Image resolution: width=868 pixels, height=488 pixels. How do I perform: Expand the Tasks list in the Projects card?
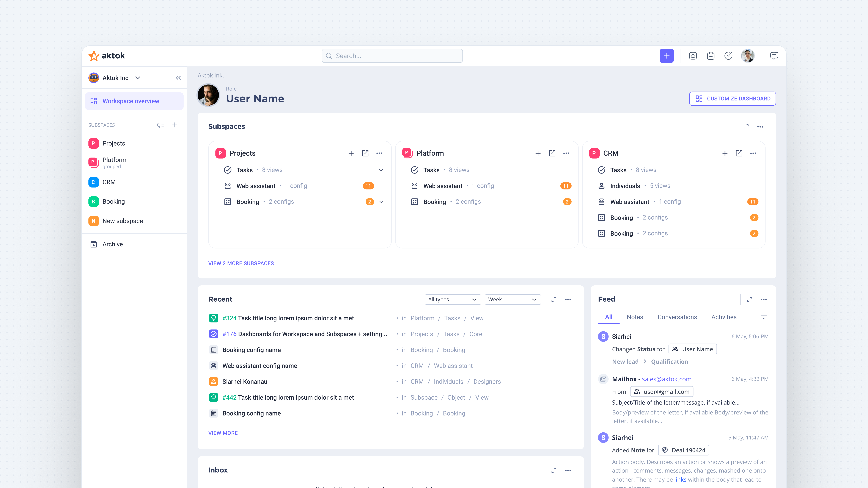pos(381,170)
